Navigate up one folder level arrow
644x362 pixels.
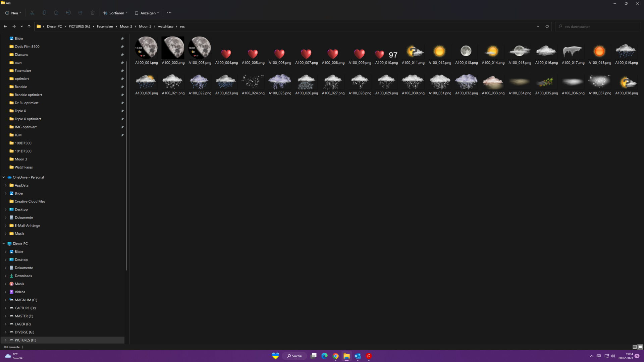tap(29, 26)
